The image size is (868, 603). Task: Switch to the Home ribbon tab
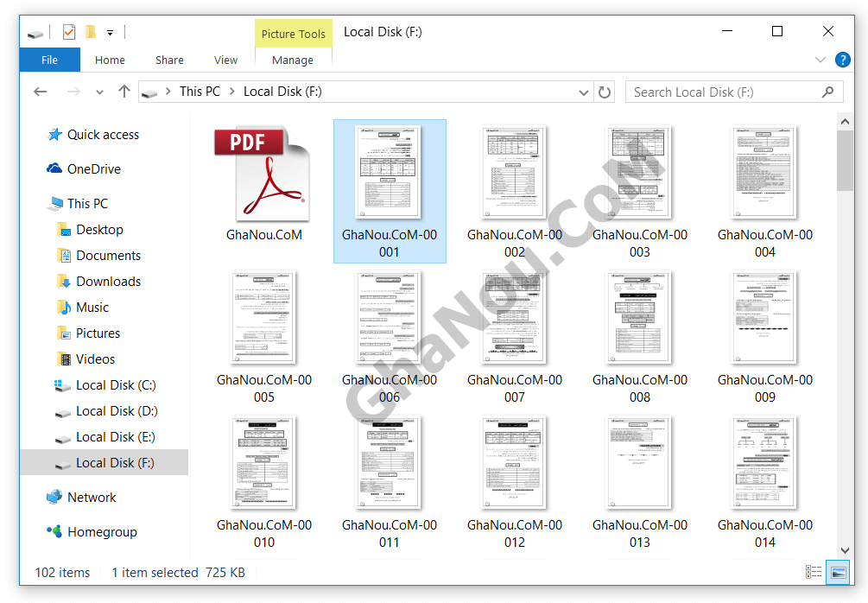(x=110, y=60)
